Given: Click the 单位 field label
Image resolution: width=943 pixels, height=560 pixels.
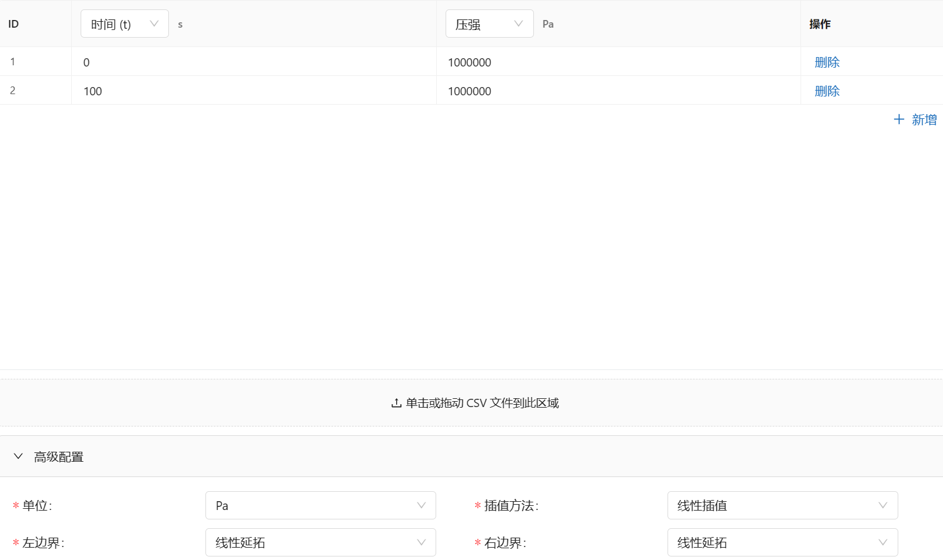Looking at the screenshot, I should (37, 506).
